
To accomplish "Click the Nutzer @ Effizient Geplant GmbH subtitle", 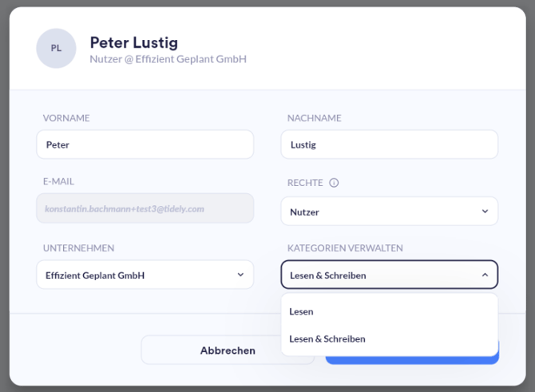I will [x=168, y=60].
